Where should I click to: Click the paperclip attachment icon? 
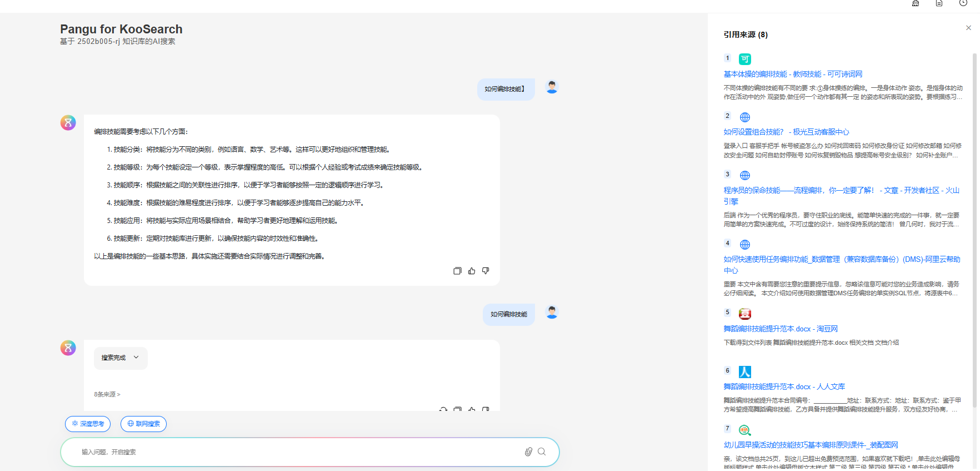coord(528,452)
